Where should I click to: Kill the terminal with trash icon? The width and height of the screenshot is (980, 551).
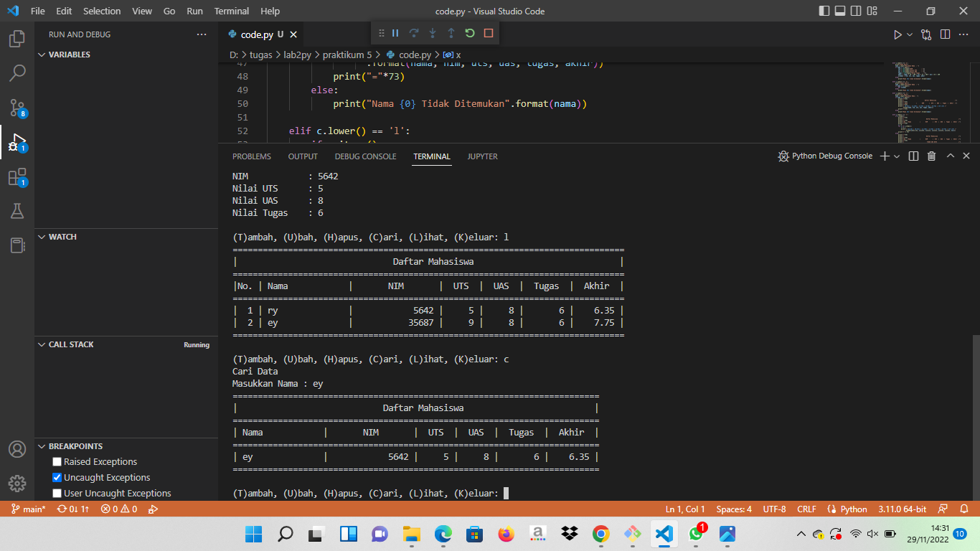[931, 156]
